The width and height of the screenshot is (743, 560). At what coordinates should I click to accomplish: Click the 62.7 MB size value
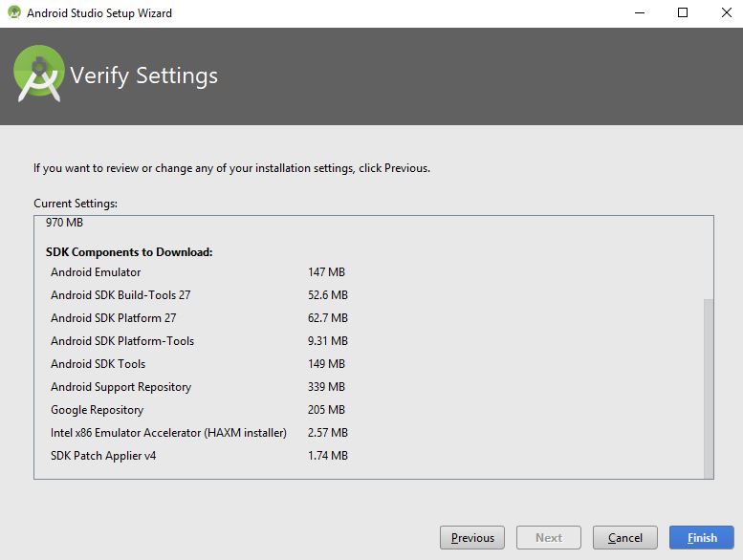pyautogui.click(x=328, y=318)
